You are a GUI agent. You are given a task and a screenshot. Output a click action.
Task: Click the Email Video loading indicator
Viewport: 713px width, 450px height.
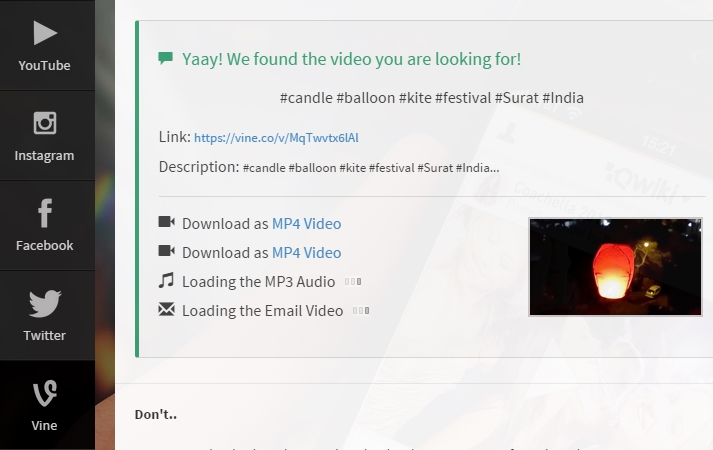click(362, 311)
